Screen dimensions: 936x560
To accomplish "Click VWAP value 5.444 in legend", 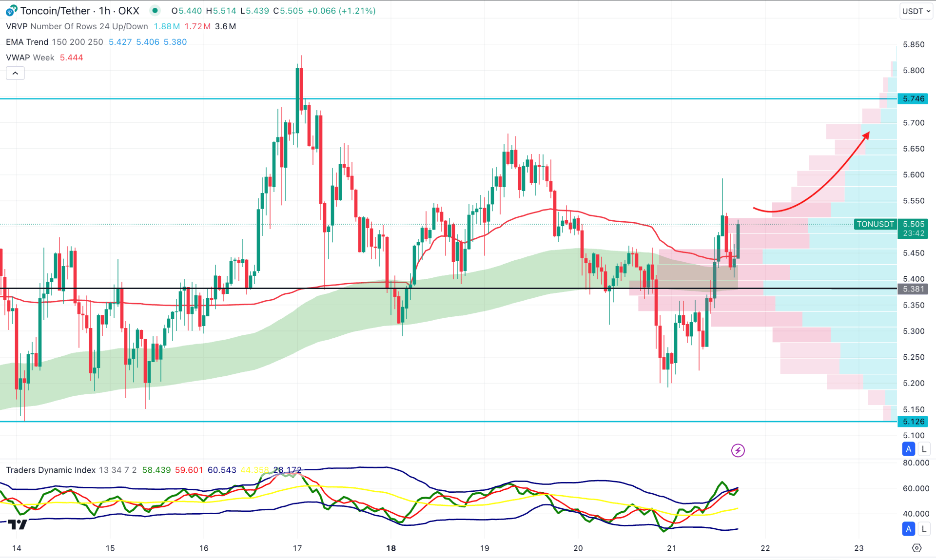I will click(x=71, y=58).
